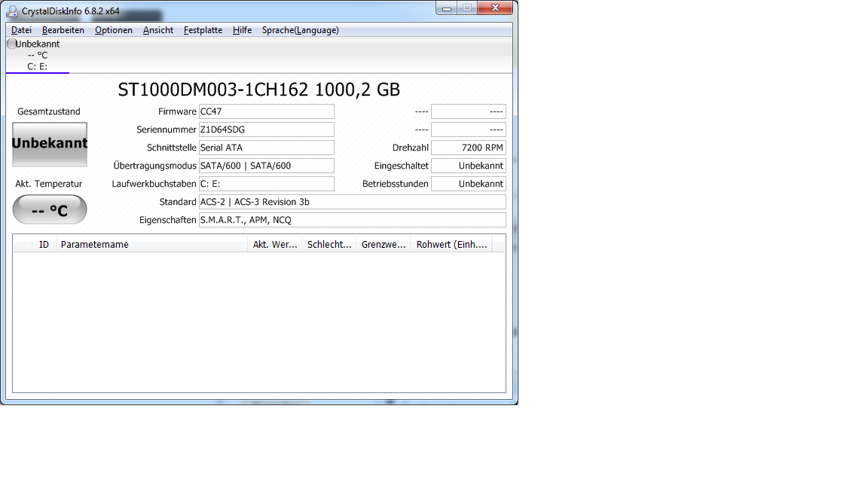
Task: Open the Ansicht menu
Action: coord(157,30)
